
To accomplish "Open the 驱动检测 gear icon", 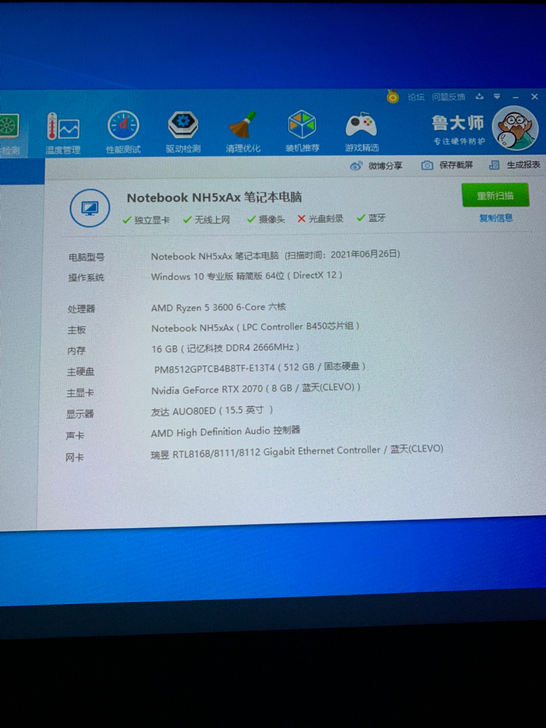I will 183,125.
